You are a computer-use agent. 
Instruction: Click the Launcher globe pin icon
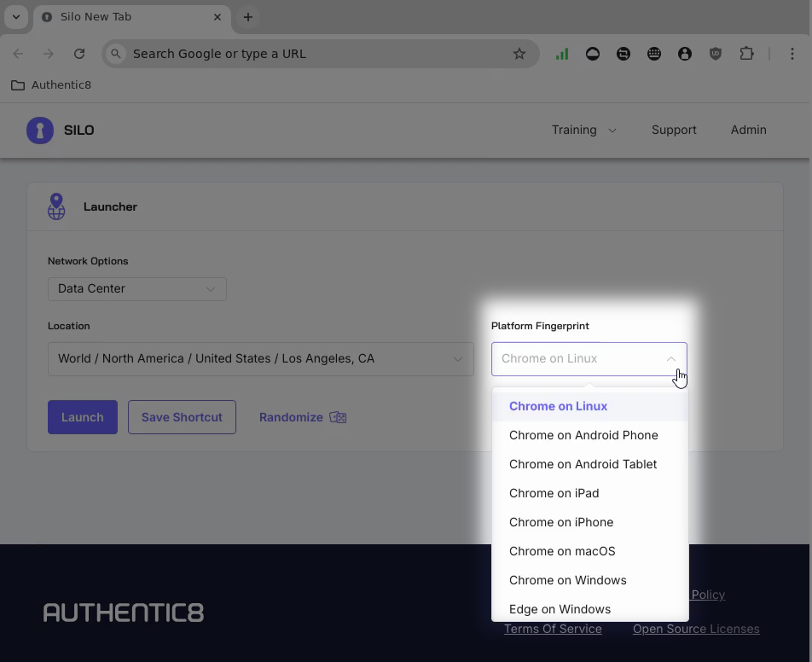[x=56, y=206]
